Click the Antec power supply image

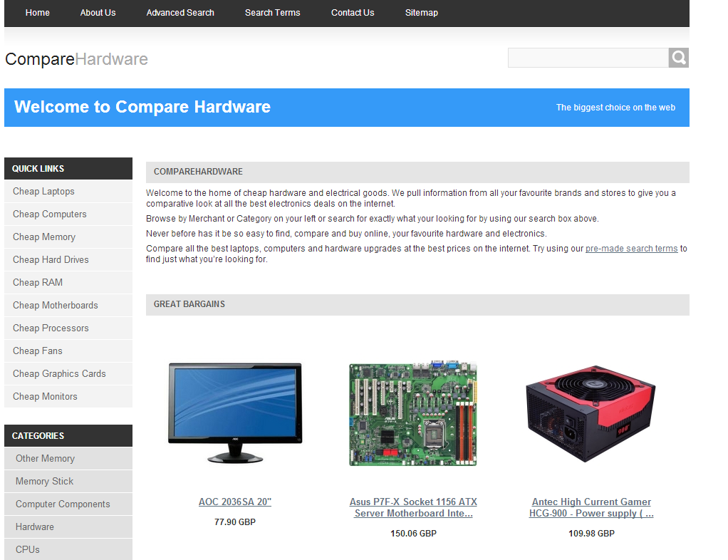click(591, 413)
